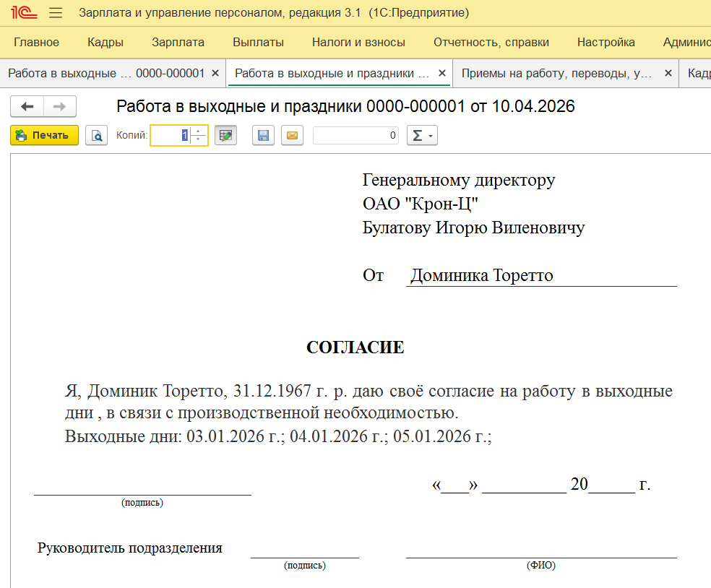The image size is (711, 588).
Task: Open the Отчетность, справки menu
Action: click(491, 42)
